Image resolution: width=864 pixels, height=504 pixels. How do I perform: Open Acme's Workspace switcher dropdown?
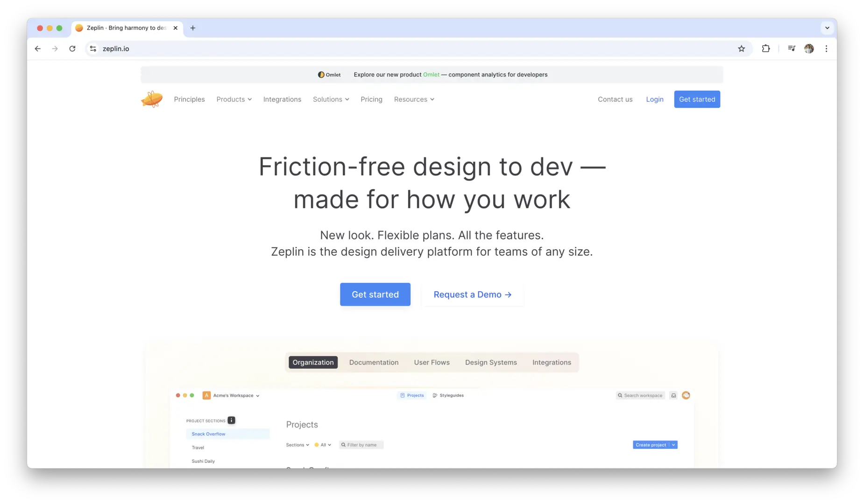click(236, 395)
